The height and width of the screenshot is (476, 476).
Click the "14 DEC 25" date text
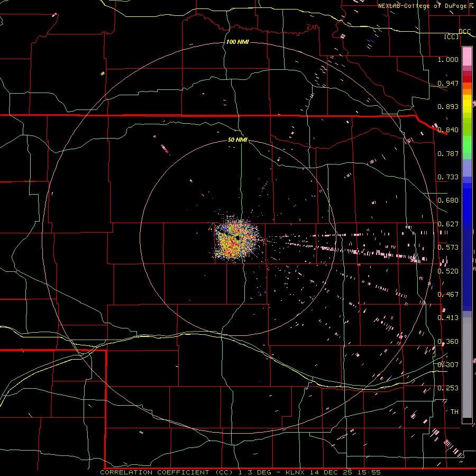click(x=332, y=472)
